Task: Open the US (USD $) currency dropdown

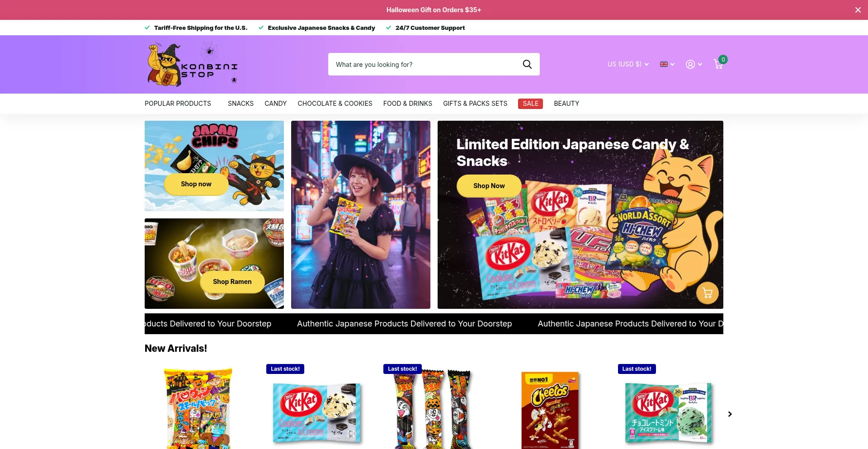Action: 628,64
